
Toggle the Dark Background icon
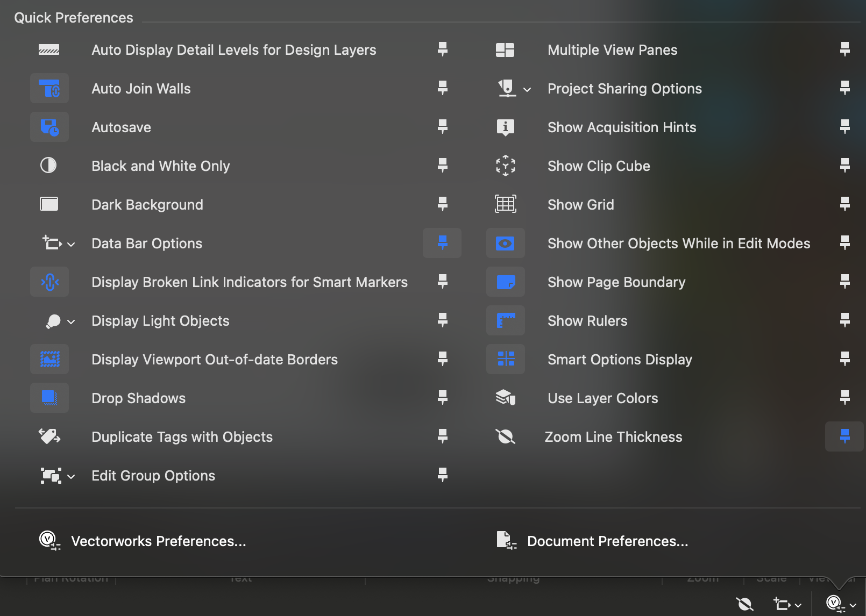click(49, 204)
